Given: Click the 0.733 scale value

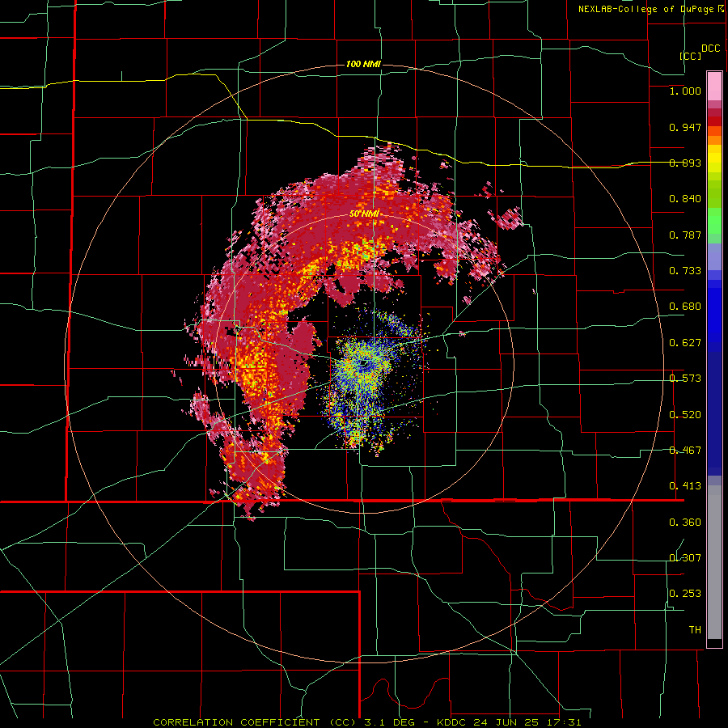Looking at the screenshot, I should (x=685, y=271).
